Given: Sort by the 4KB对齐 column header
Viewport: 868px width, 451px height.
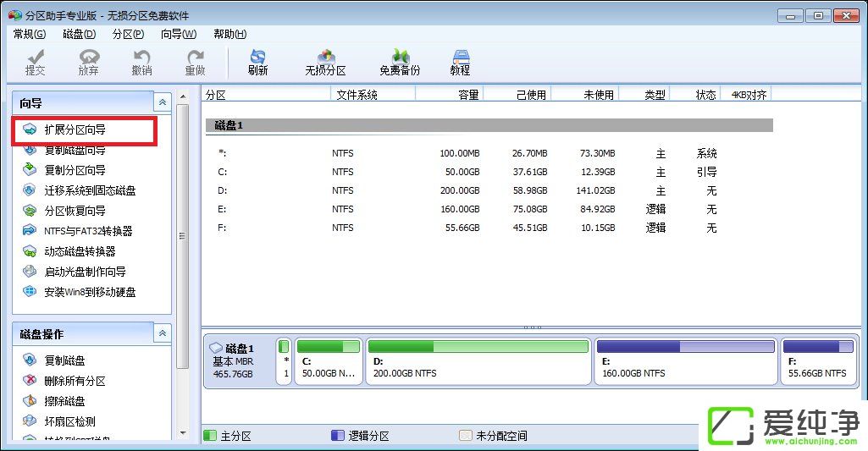Looking at the screenshot, I should [745, 95].
